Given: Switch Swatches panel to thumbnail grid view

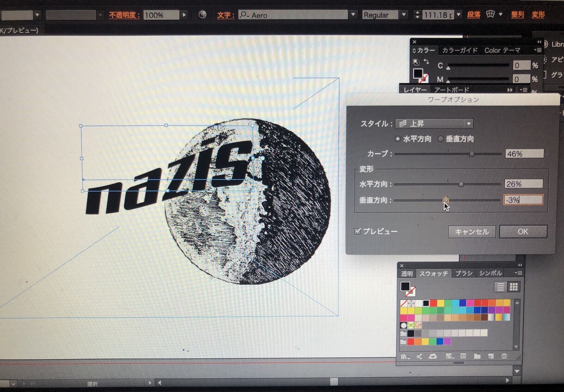Looking at the screenshot, I should [x=514, y=287].
